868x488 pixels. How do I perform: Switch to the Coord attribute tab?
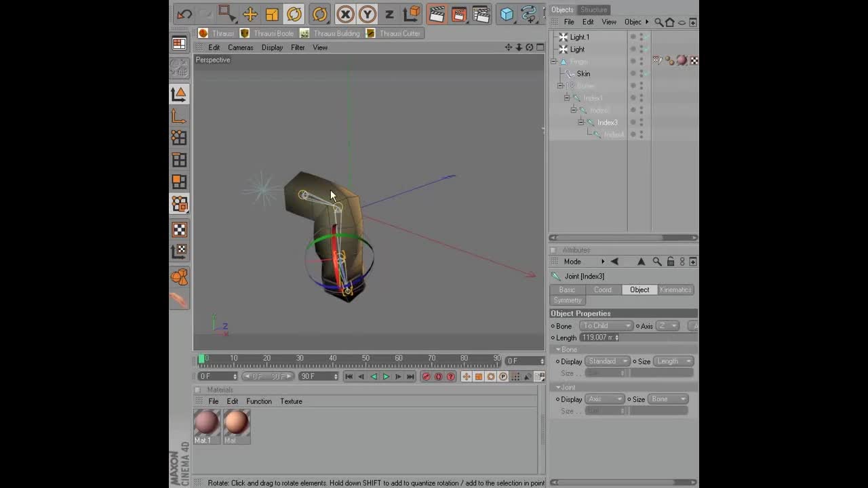click(x=603, y=289)
